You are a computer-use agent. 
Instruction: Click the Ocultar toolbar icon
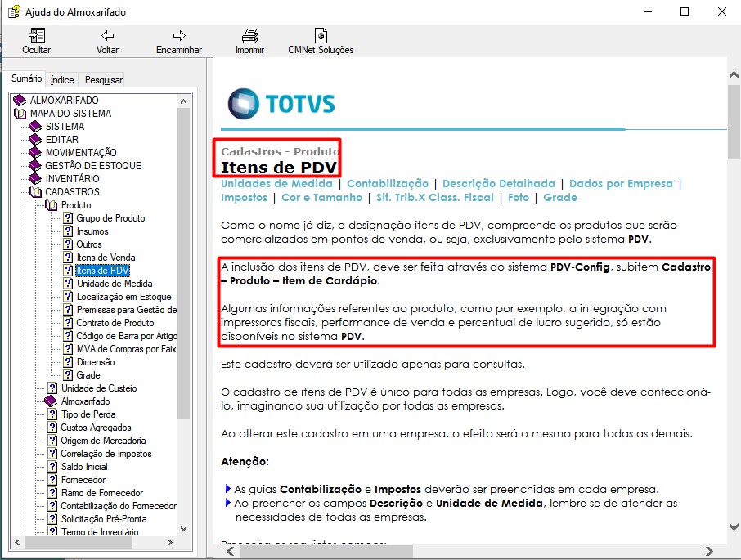[x=36, y=35]
